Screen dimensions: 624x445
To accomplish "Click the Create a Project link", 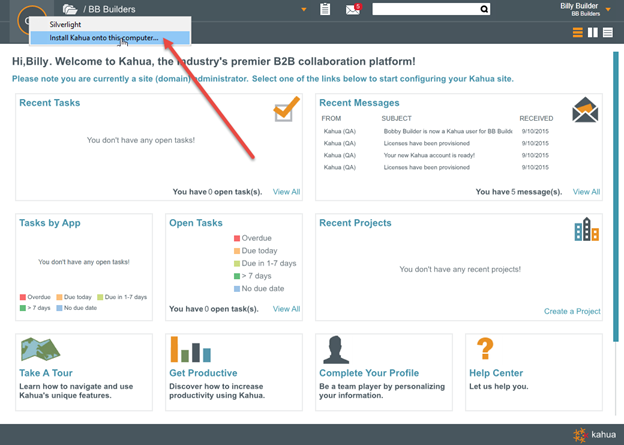I will tap(572, 311).
